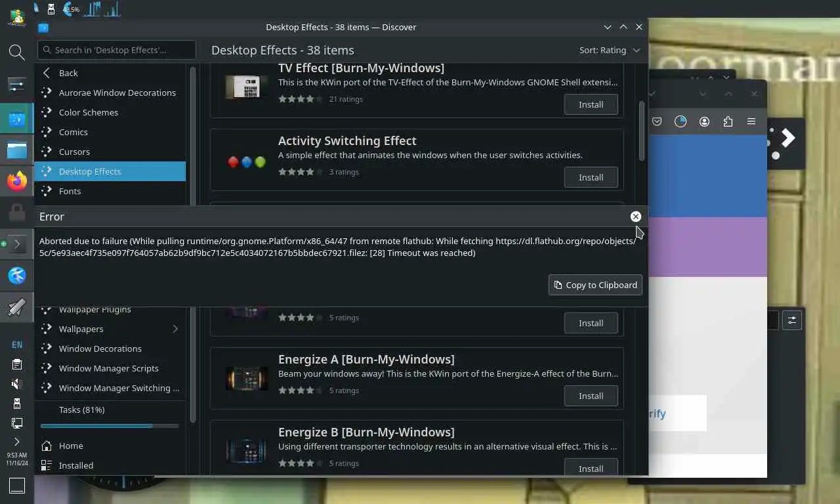Image resolution: width=840 pixels, height=504 pixels.
Task: Launch Firefox from the side panel
Action: point(16,180)
